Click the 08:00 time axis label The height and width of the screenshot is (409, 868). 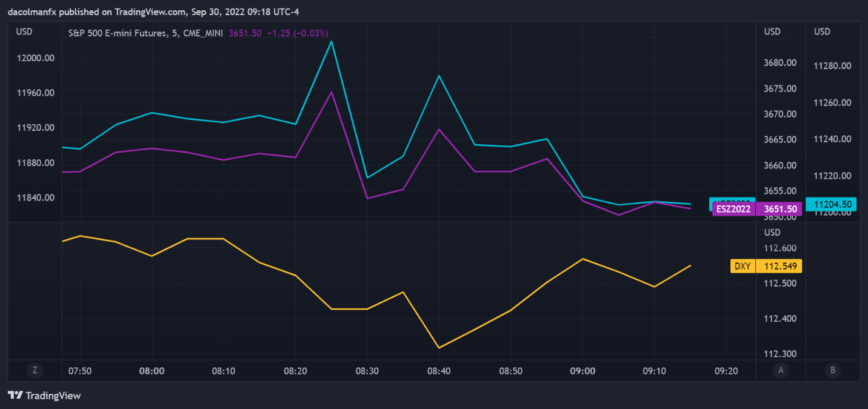click(152, 370)
